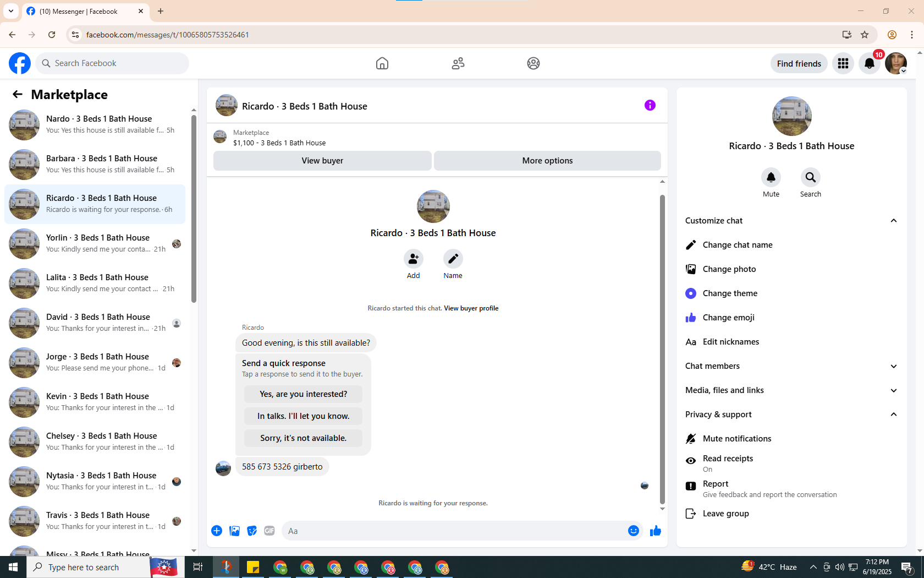Click Edit nicknames option

coord(791,342)
